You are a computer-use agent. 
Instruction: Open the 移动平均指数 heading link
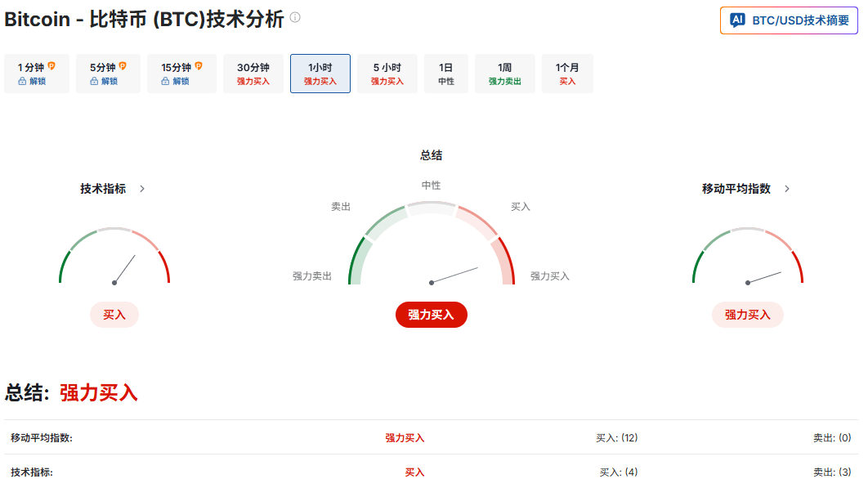click(x=736, y=189)
